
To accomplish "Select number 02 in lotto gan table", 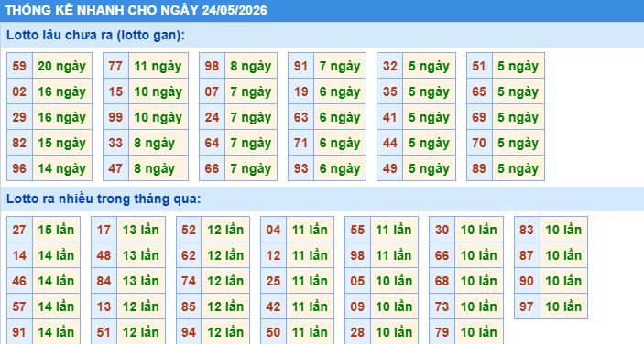I will (19, 91).
